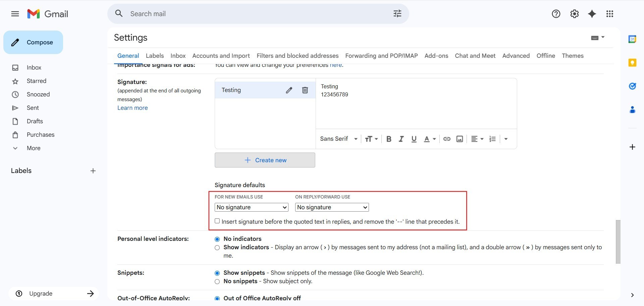
Task: Switch to the Filters and blocked addresses tab
Action: click(298, 56)
